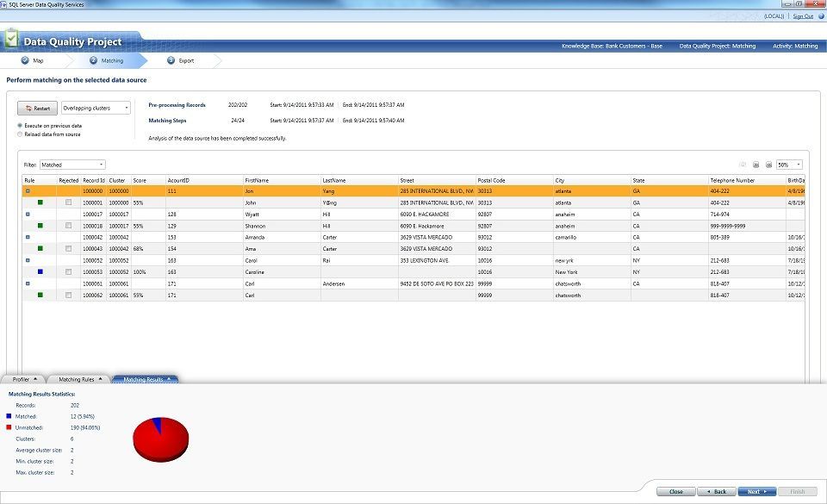Select the Reload data from source radio button

[18, 135]
